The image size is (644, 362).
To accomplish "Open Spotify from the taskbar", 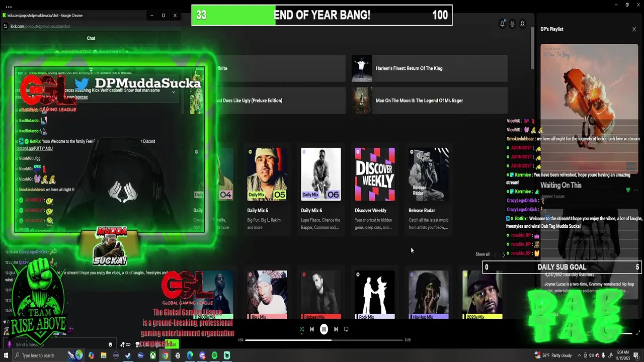I will 214,355.
